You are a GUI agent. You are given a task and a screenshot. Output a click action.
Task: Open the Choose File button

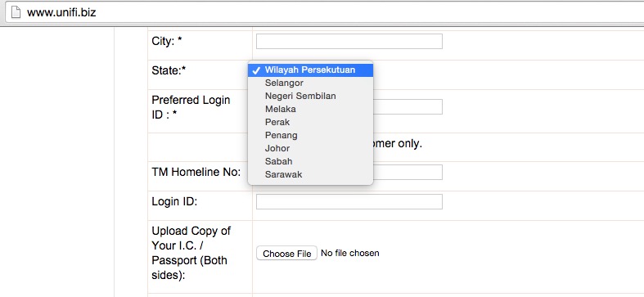pos(286,254)
